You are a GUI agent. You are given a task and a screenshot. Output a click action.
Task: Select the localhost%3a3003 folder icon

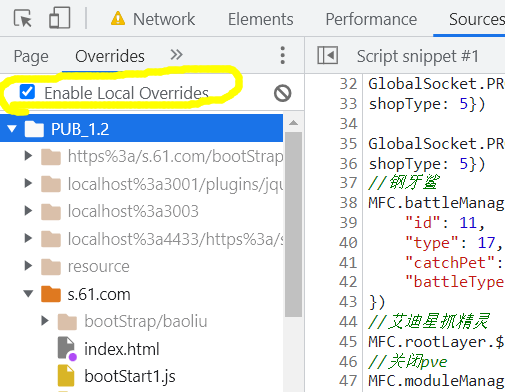point(51,212)
